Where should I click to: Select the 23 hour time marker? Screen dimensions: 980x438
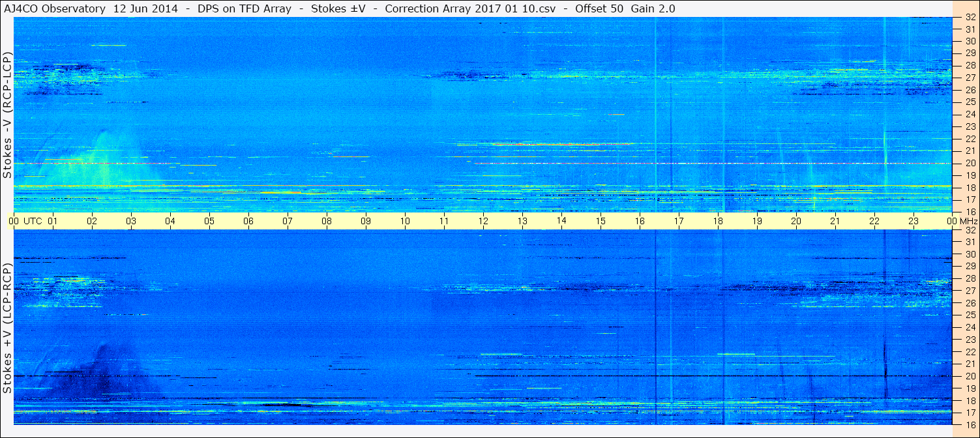(913, 221)
